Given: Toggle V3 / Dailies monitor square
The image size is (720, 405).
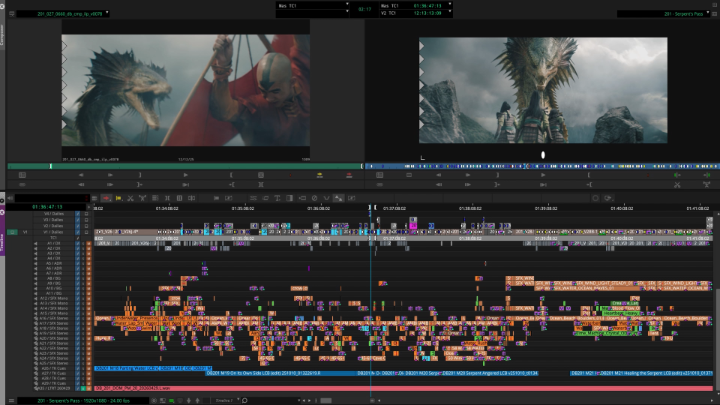Looking at the screenshot, I should [x=86, y=220].
